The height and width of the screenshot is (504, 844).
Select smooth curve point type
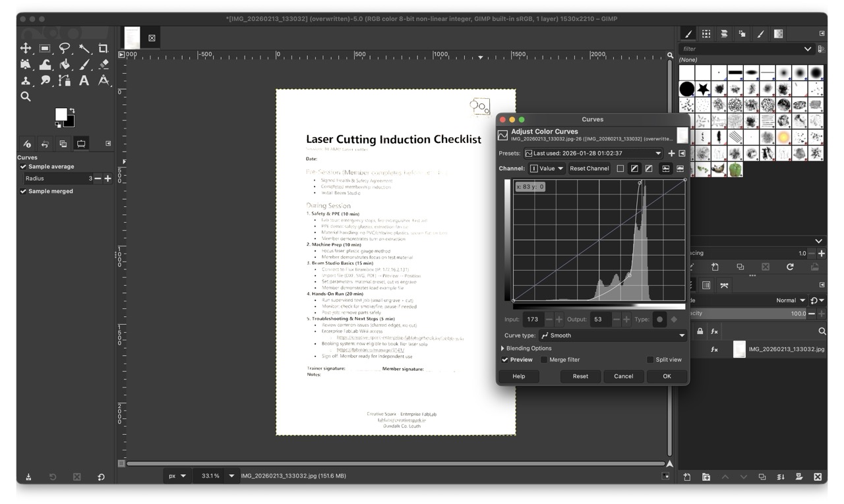click(659, 320)
